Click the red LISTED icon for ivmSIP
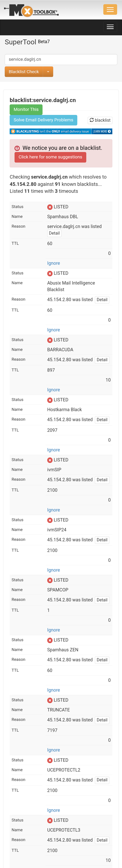 [50, 460]
